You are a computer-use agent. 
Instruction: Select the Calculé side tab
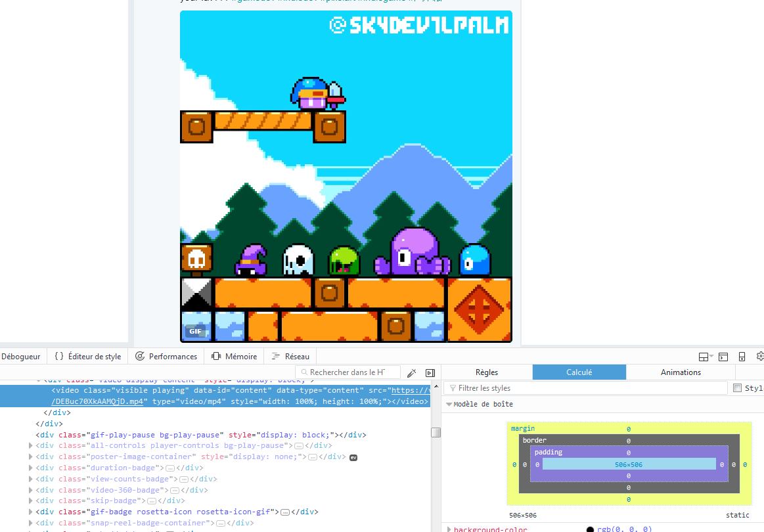pos(579,372)
